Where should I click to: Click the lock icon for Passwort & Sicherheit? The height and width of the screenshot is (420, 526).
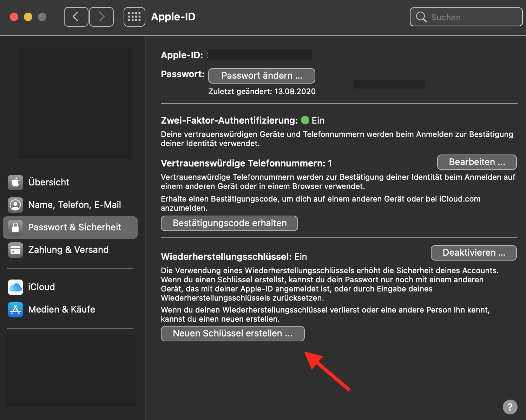[15, 227]
